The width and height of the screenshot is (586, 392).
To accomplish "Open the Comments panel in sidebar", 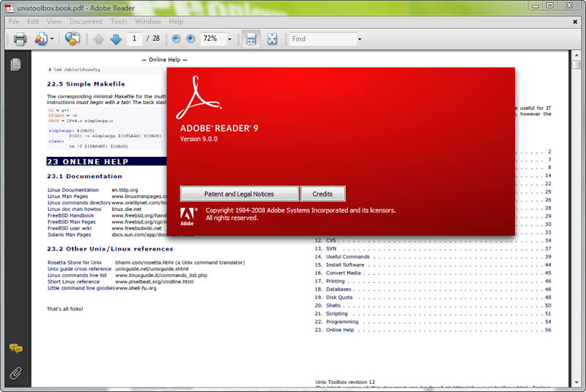I will pos(15,349).
